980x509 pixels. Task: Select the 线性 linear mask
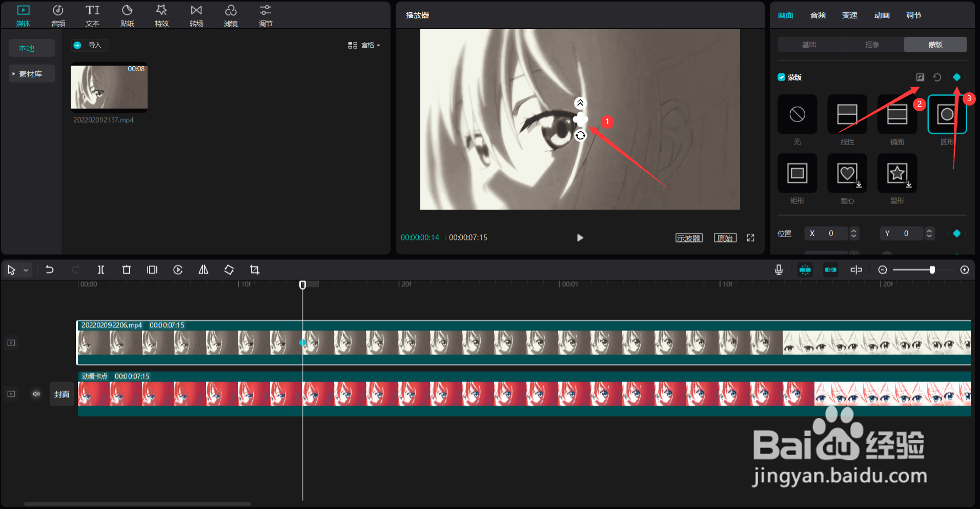click(x=847, y=114)
